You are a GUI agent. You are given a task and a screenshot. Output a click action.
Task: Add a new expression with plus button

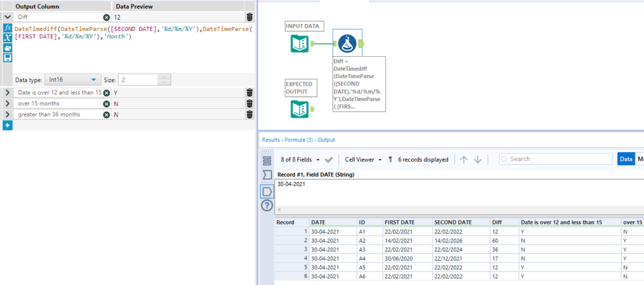click(x=7, y=125)
